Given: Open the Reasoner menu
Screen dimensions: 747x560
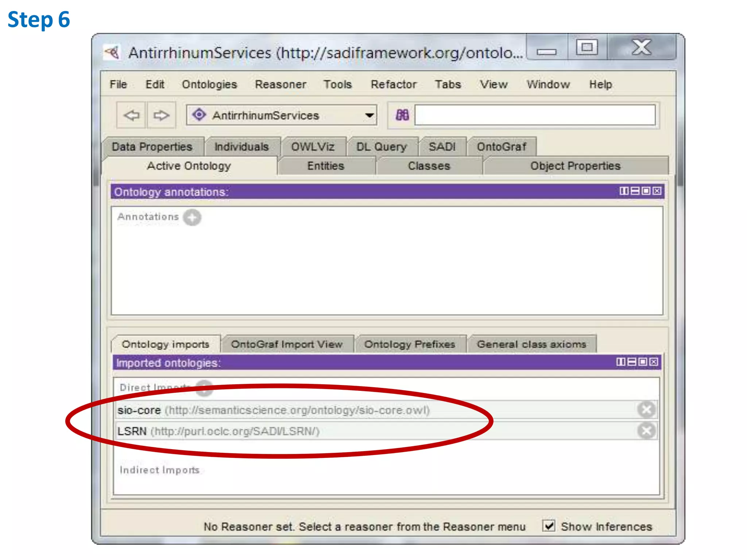Looking at the screenshot, I should (280, 85).
